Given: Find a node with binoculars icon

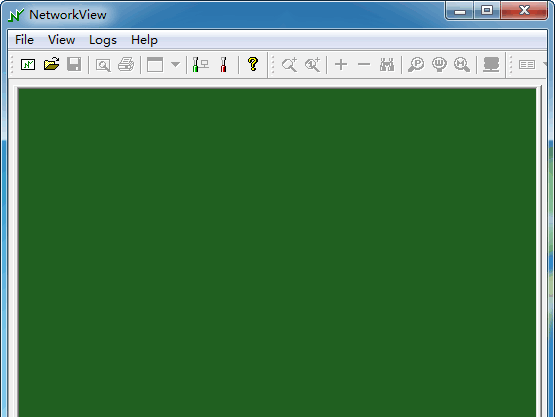Looking at the screenshot, I should click(x=387, y=65).
